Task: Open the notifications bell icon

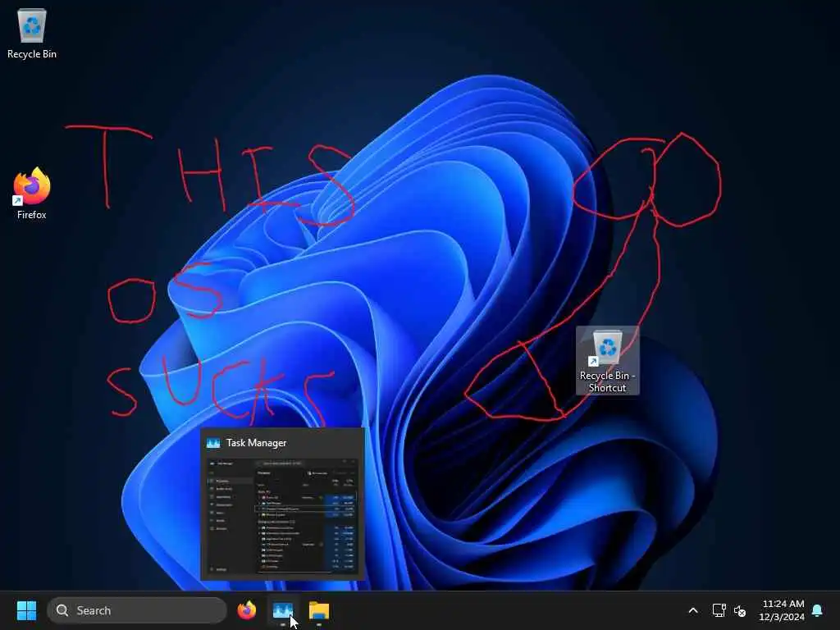Action: pos(818,610)
